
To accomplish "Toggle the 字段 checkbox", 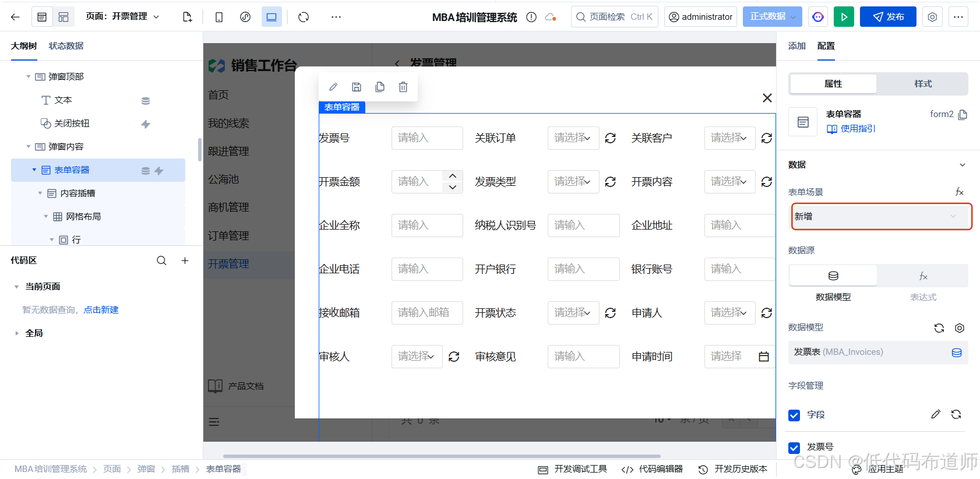I will [794, 415].
